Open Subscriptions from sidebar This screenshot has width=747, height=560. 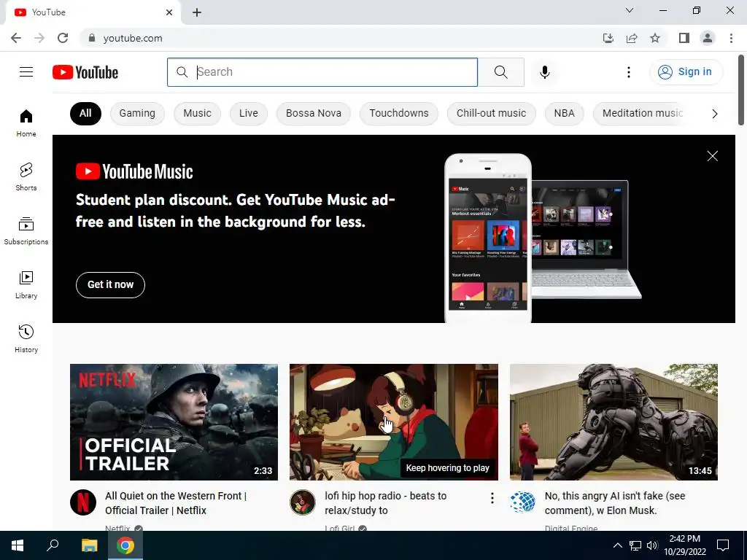pos(26,231)
